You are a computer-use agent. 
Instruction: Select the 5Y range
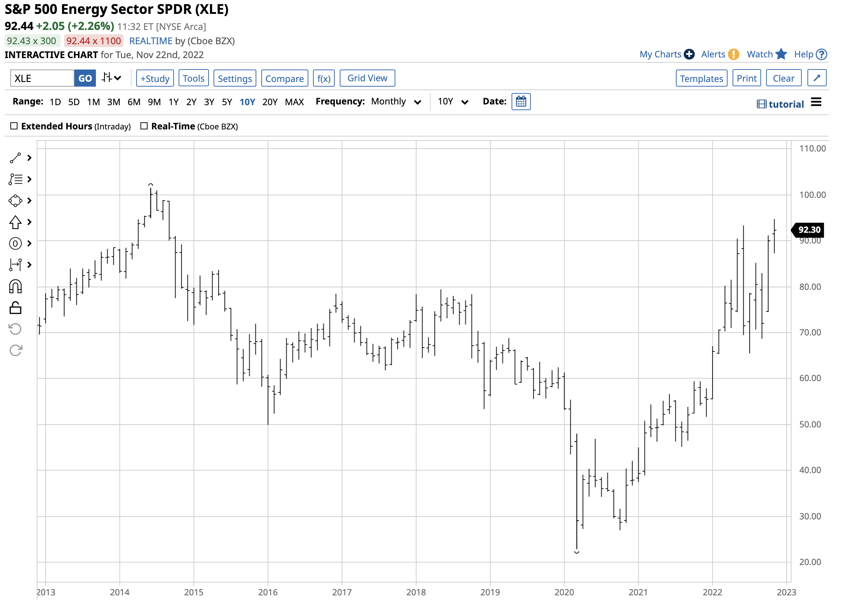227,102
